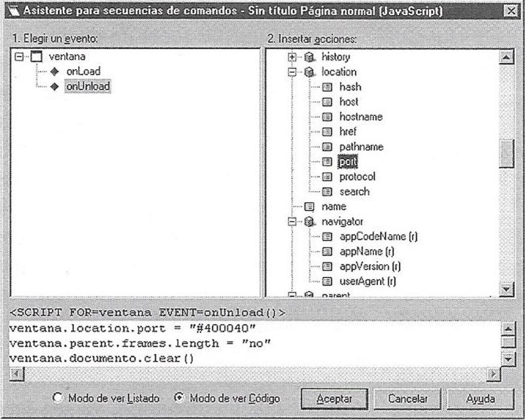Screen dimensions: 525x420
Task: Click the port property icon
Action: [327, 162]
